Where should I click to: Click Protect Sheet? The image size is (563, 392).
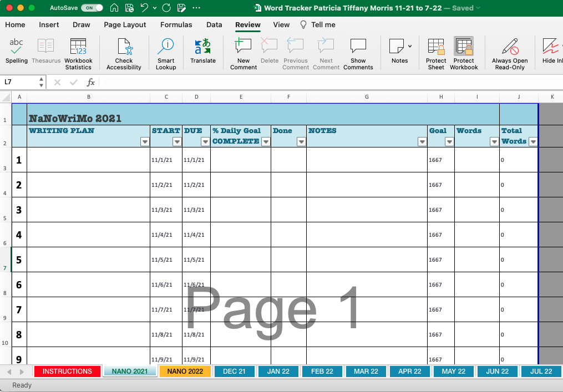[x=436, y=54]
